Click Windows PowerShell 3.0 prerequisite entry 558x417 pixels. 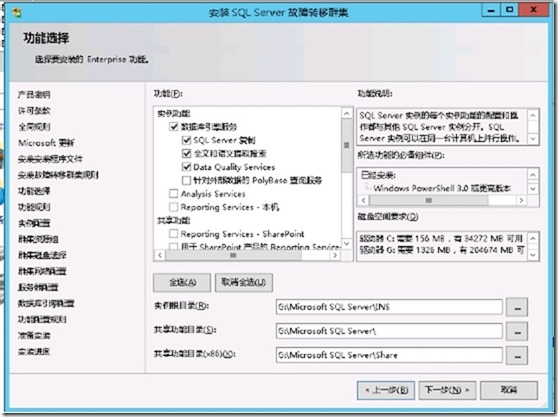pos(442,188)
